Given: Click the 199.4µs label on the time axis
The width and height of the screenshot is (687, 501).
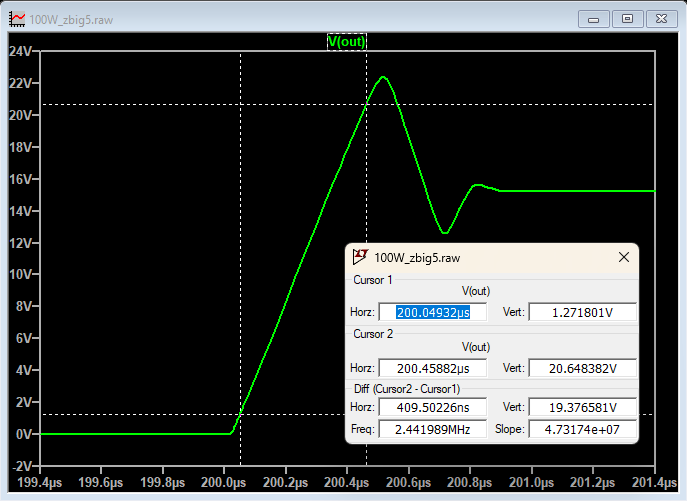Looking at the screenshot, I should (39, 483).
